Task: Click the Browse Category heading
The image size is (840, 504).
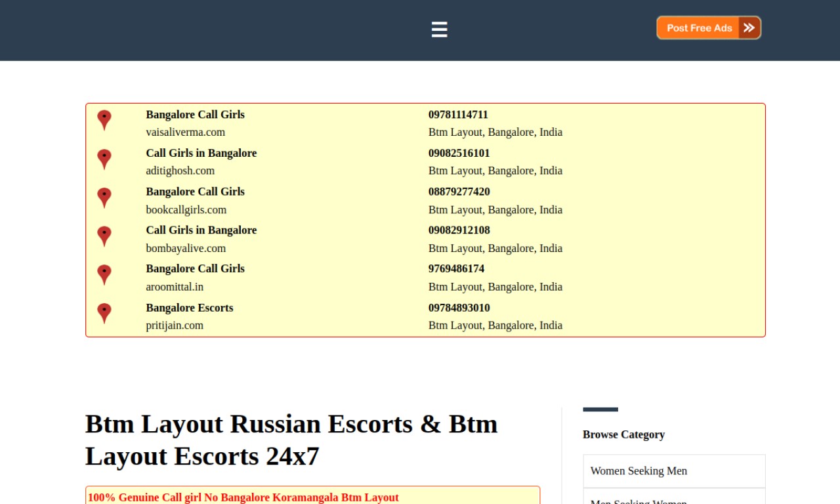Action: pos(623,434)
